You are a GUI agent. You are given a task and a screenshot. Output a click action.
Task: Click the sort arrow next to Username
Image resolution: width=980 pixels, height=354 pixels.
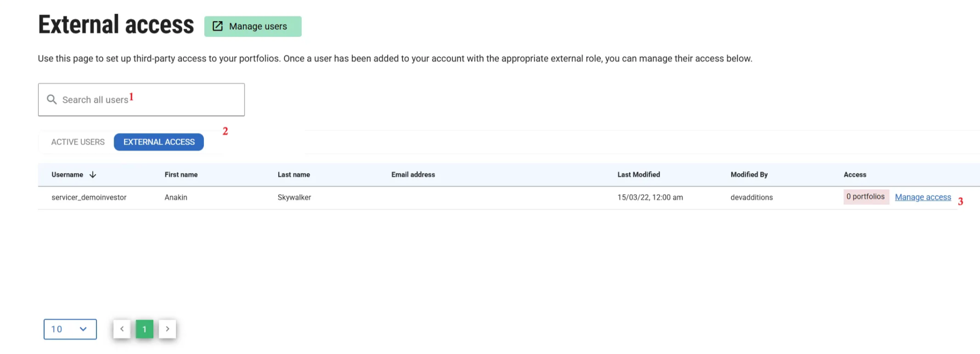(93, 175)
